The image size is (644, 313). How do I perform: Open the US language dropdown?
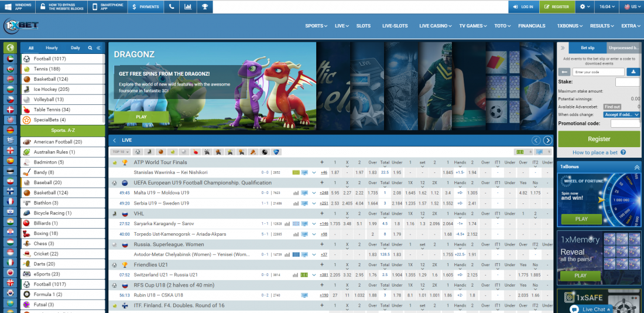[632, 6]
